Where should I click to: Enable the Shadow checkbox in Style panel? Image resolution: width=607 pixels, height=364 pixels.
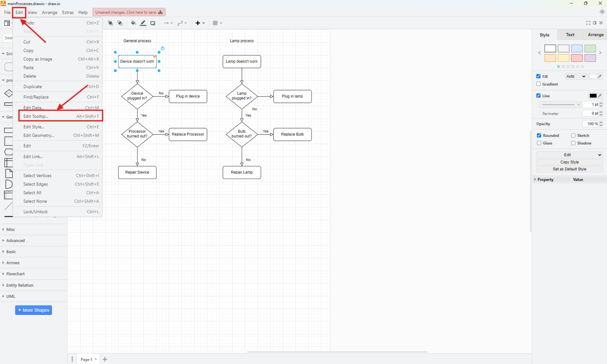(x=573, y=143)
